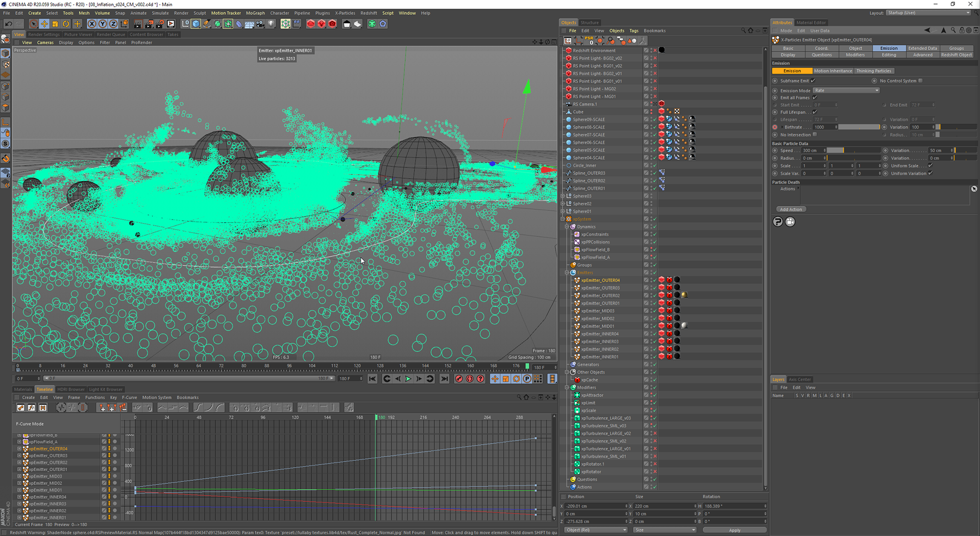This screenshot has width=980, height=536.
Task: Enable the No Intersection checkbox
Action: coord(815,135)
